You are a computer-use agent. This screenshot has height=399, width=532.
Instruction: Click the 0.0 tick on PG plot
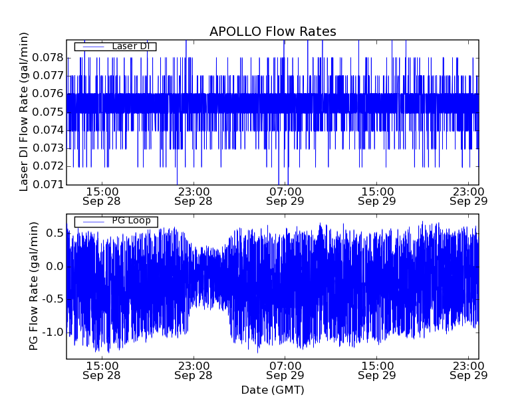[53, 267]
